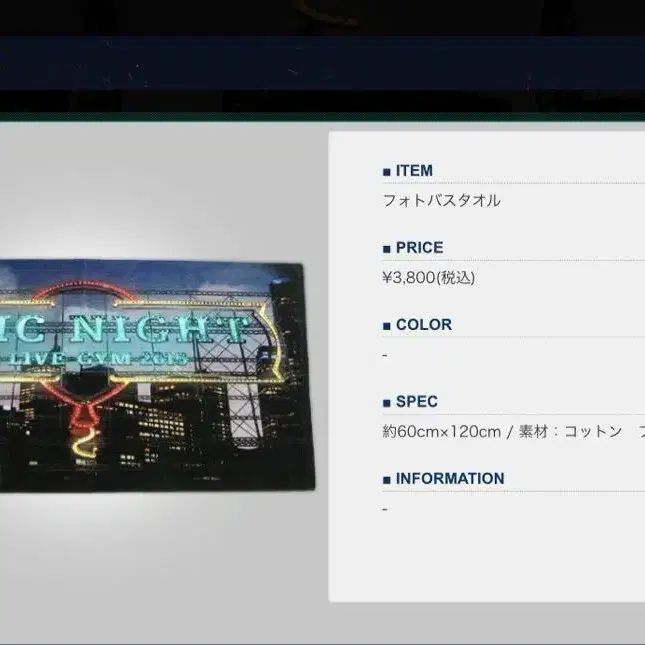The width and height of the screenshot is (645, 645).
Task: Click the square bullet beside SPEC
Action: 386,403
